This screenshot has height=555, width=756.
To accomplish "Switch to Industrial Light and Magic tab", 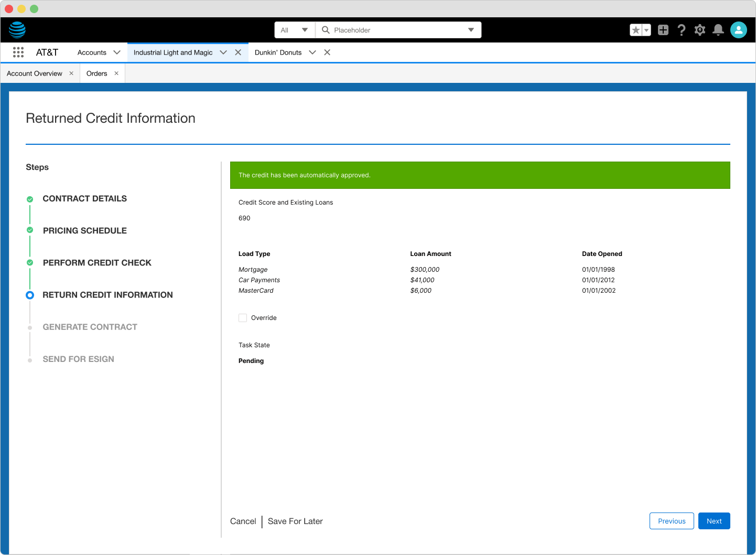I will click(173, 52).
